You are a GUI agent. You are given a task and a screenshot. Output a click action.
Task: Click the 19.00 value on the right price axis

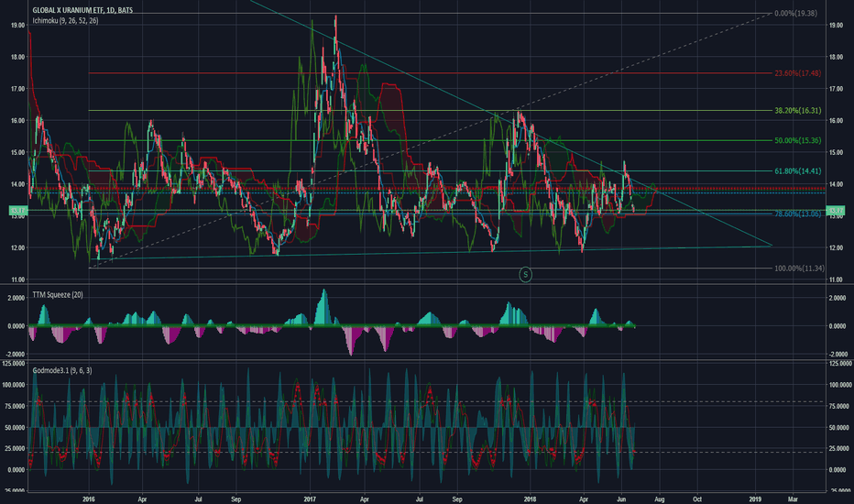coord(836,25)
